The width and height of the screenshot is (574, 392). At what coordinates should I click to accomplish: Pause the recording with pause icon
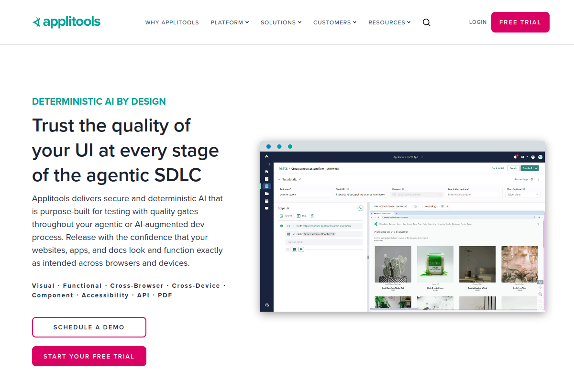442,206
